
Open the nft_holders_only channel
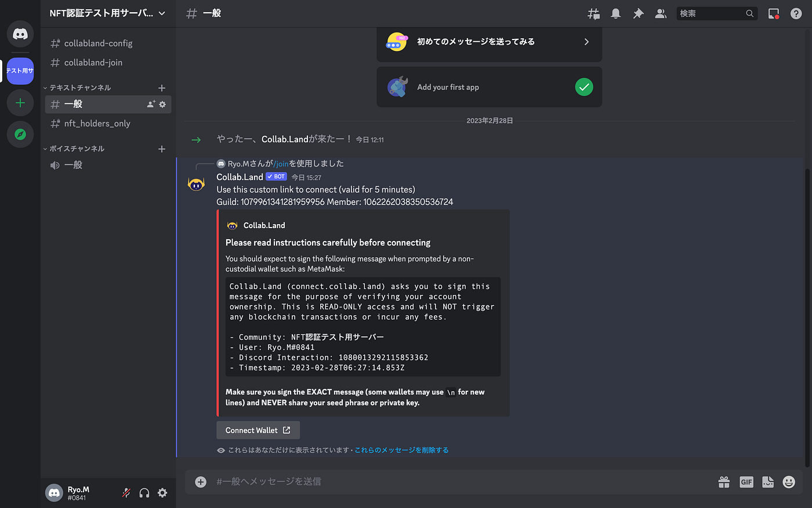(x=108, y=124)
